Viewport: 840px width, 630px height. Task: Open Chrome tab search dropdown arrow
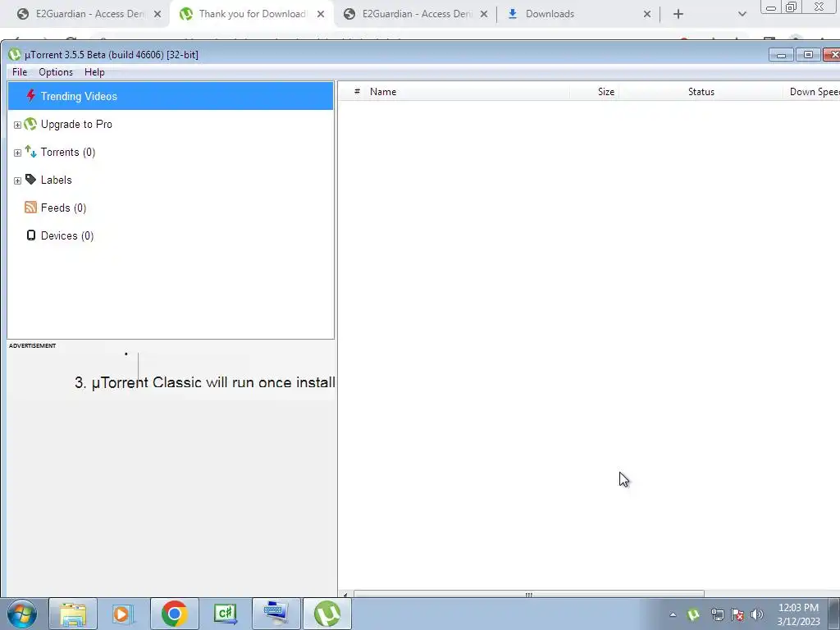[x=742, y=15]
